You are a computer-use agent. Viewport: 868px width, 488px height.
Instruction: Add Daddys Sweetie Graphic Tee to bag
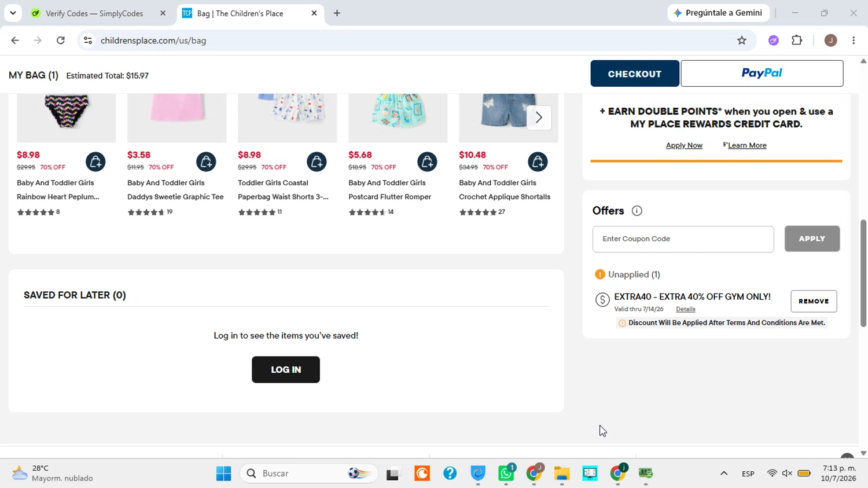pos(206,162)
